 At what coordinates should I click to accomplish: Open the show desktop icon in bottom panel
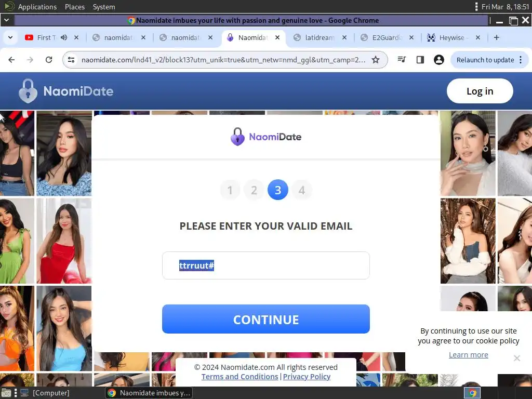(6, 393)
